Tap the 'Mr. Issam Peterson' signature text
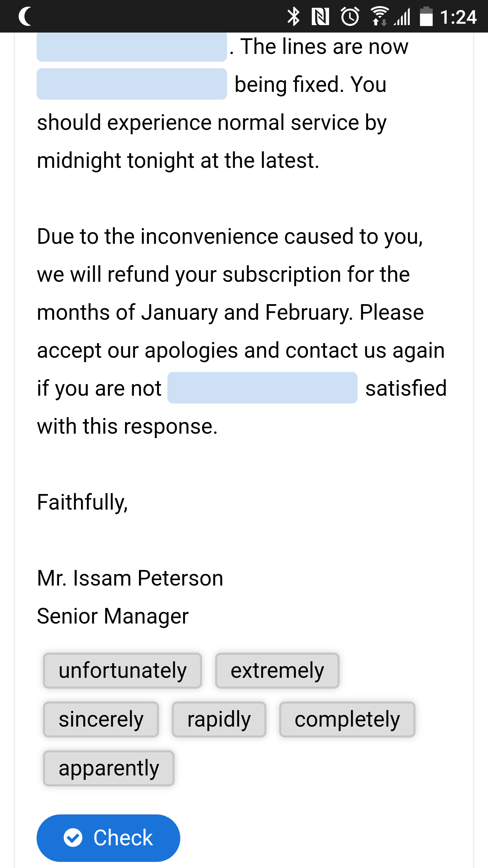This screenshot has height=868, width=488. click(x=130, y=578)
